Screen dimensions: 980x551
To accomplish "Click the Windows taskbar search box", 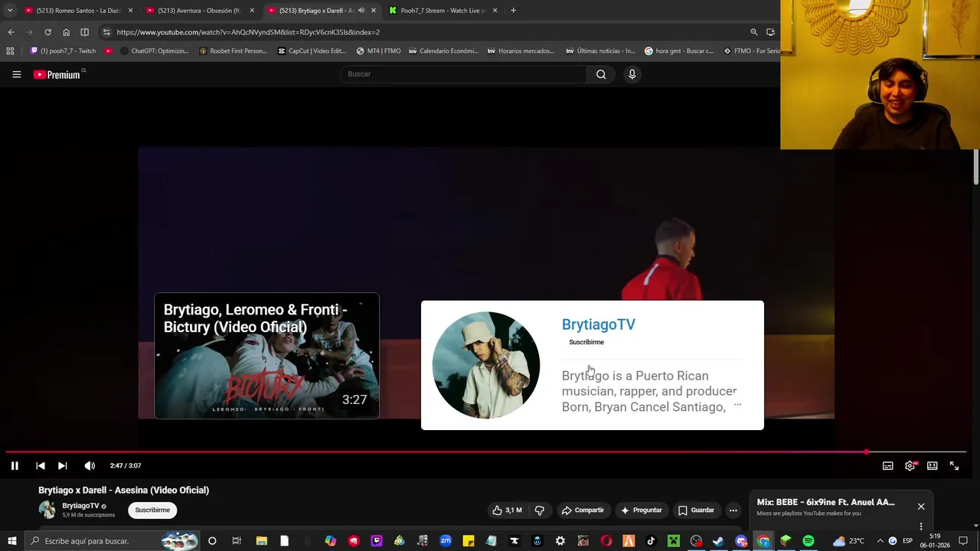I will [113, 541].
